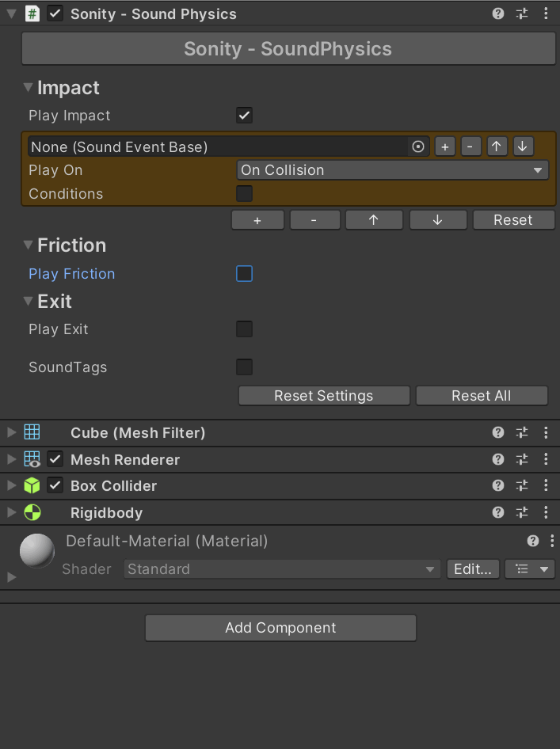Open the Box Collider more options menu

pyautogui.click(x=546, y=485)
